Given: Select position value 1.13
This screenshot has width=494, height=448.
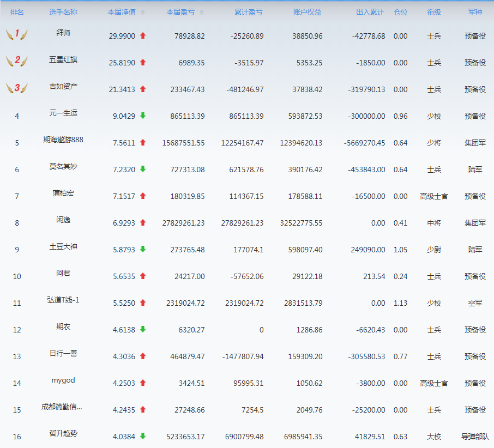Looking at the screenshot, I should (400, 303).
